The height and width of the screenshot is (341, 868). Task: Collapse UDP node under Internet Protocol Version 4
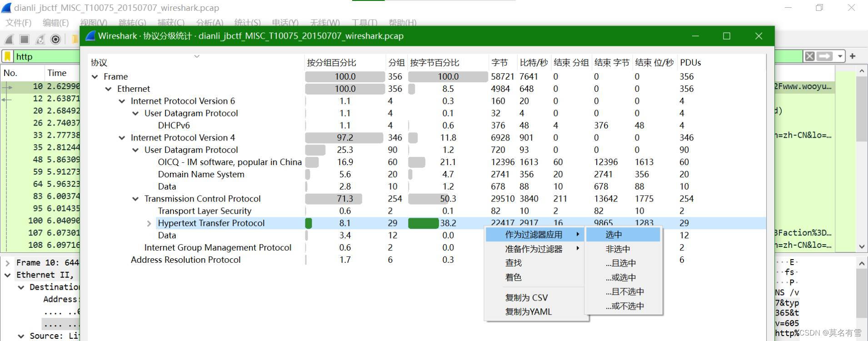[136, 150]
